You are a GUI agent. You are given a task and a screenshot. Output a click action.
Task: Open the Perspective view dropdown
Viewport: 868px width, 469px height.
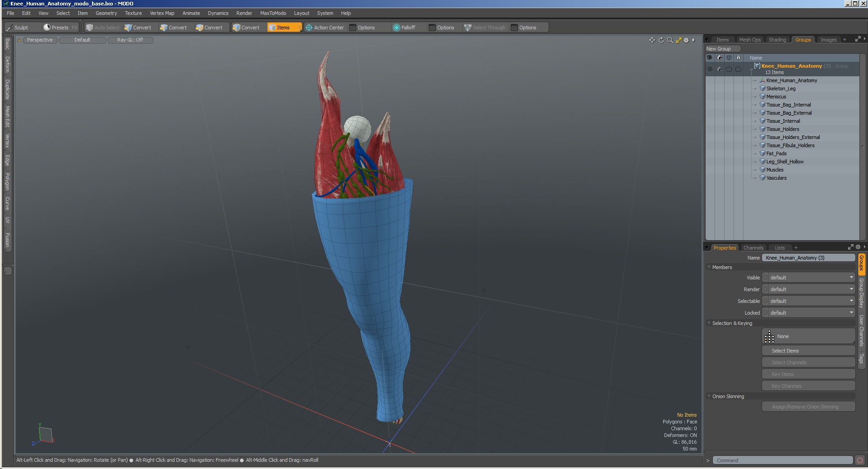pos(40,40)
